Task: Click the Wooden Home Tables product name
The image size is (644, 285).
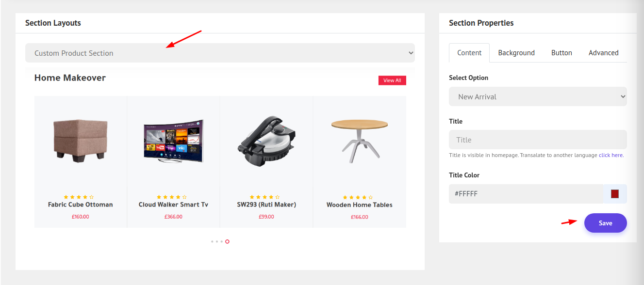Action: (x=359, y=205)
